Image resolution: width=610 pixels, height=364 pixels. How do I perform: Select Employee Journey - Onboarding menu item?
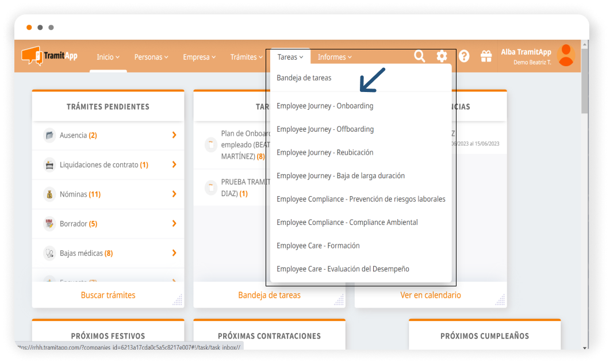click(325, 106)
